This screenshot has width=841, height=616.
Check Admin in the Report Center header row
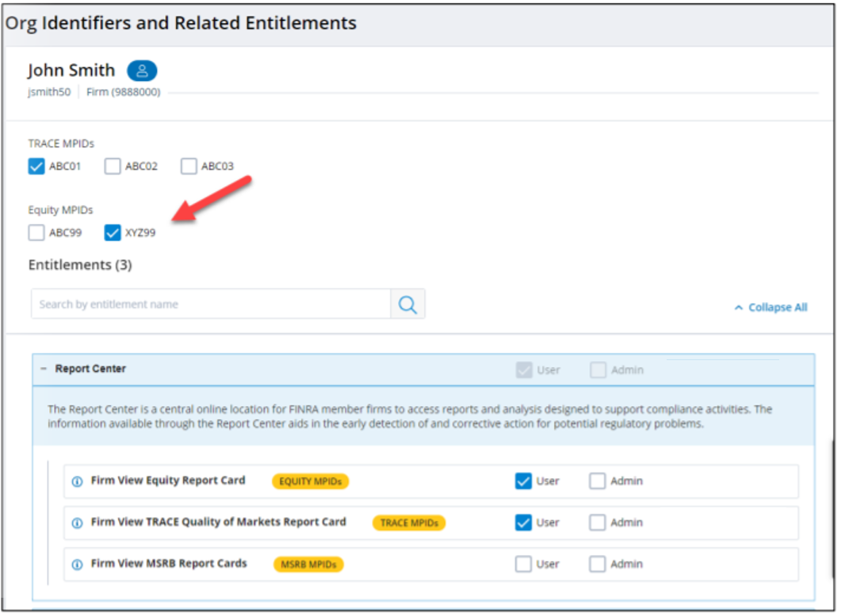[x=597, y=369]
